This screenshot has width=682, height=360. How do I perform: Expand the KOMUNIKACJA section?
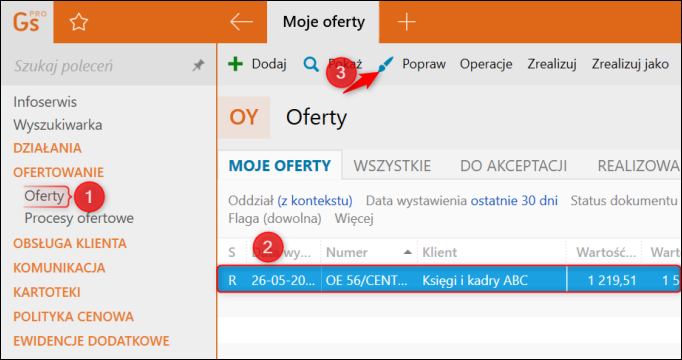[59, 267]
